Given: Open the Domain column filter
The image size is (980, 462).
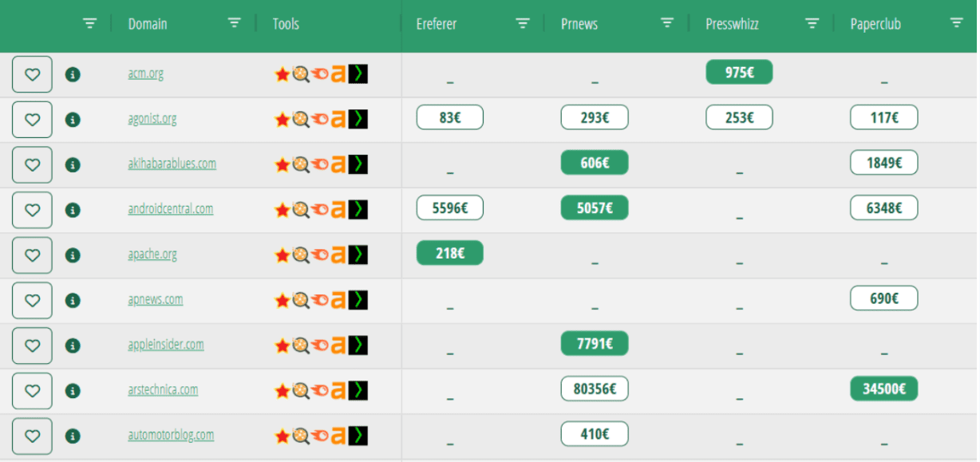Looking at the screenshot, I should coord(235,23).
